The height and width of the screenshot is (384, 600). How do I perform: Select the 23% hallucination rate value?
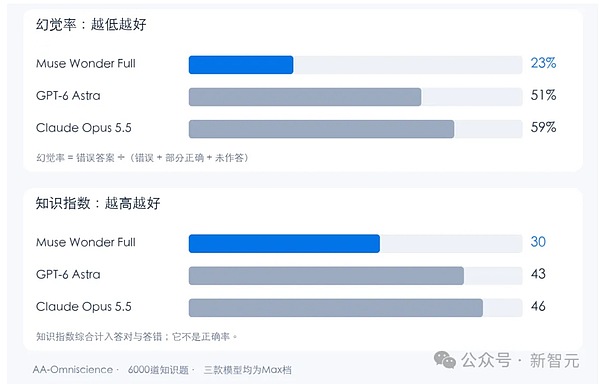point(543,63)
